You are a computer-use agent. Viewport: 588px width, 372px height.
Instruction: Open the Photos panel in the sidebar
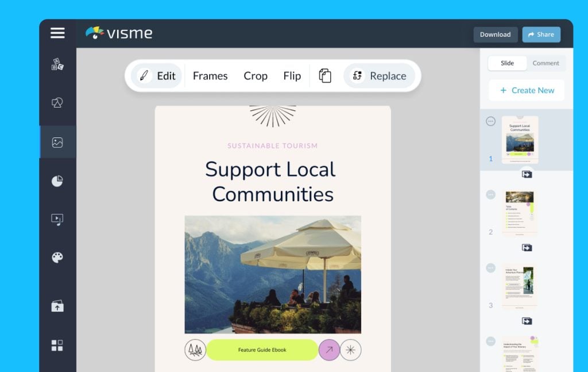click(x=57, y=142)
